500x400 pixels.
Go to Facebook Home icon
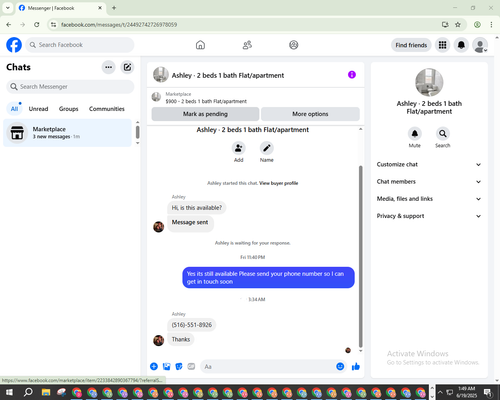pos(200,45)
